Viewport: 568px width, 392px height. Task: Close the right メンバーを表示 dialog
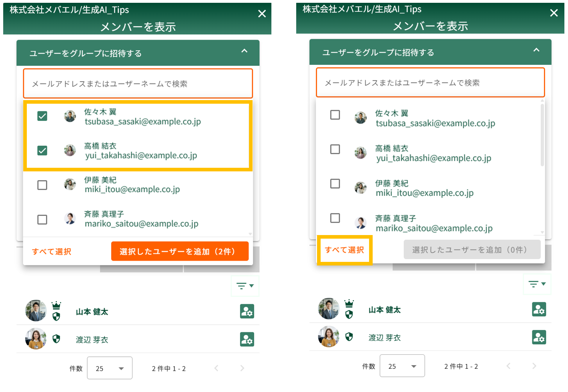pyautogui.click(x=554, y=13)
